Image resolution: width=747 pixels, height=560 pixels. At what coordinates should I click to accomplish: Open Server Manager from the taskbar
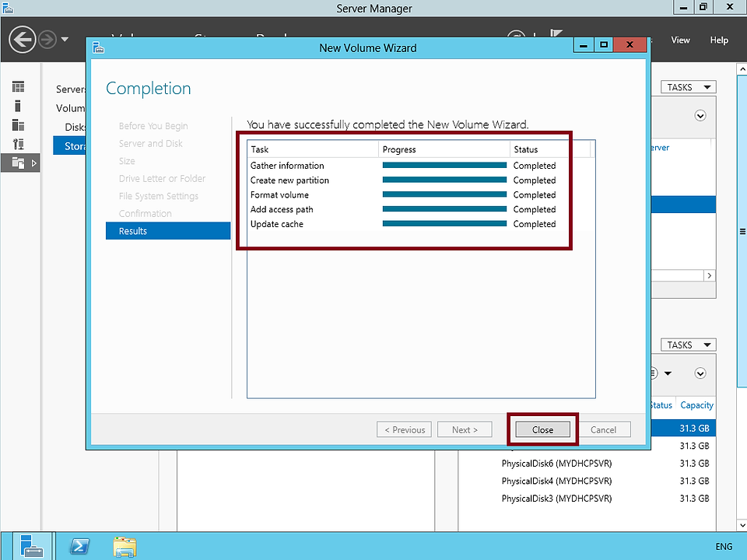pyautogui.click(x=32, y=546)
